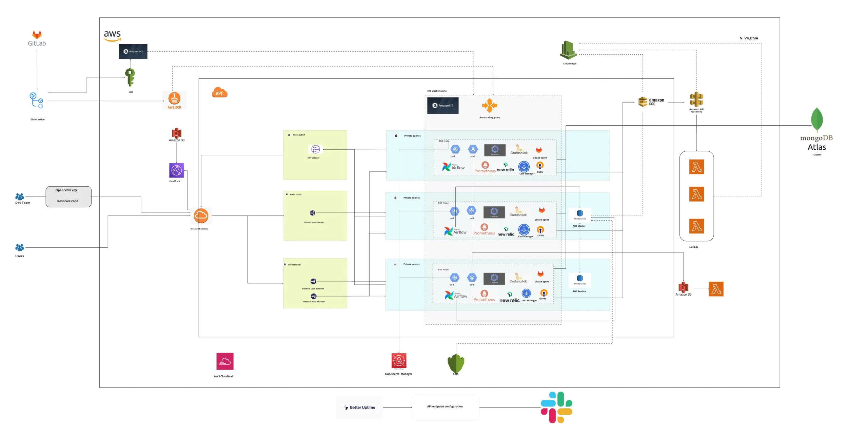Click the Resolver.conf text
The height and width of the screenshot is (433, 868).
tap(67, 201)
